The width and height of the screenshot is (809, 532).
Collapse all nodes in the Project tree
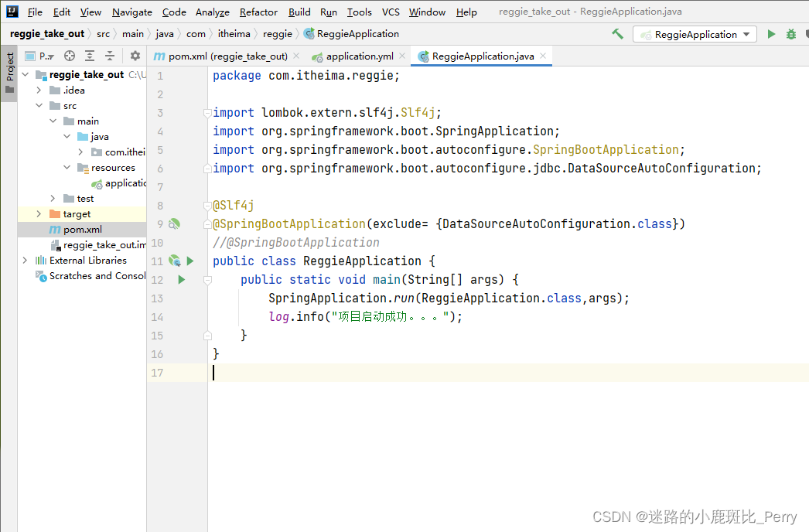coord(110,56)
